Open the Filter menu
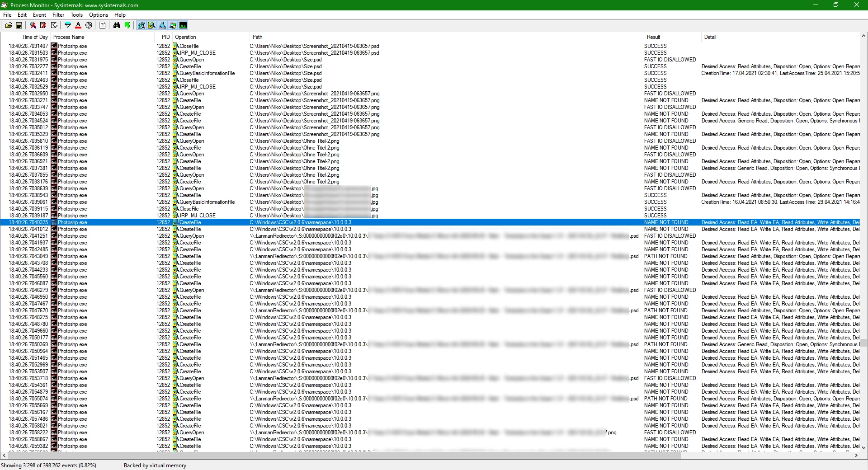The height and width of the screenshot is (470, 868). point(58,15)
